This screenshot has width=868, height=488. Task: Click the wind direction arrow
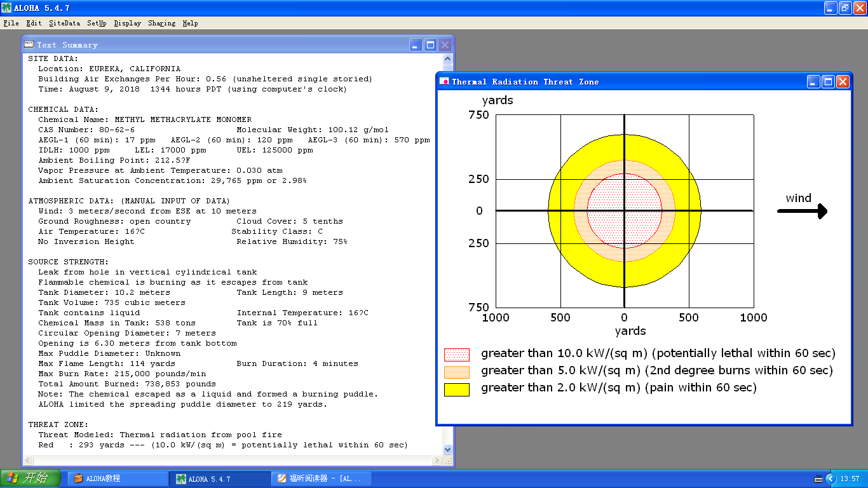(803, 212)
